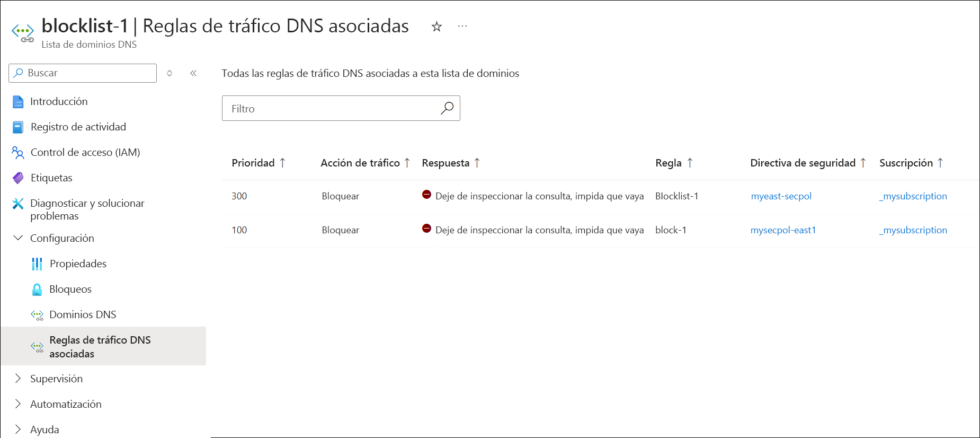Collapse the sidebar with double chevron
Screen dimensions: 980x438
193,73
